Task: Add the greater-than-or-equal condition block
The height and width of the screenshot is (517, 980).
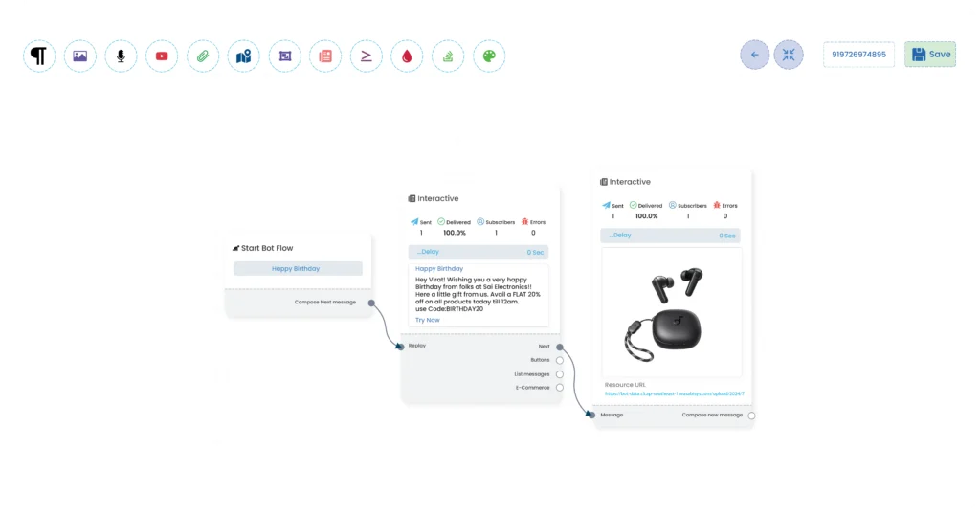Action: (367, 56)
